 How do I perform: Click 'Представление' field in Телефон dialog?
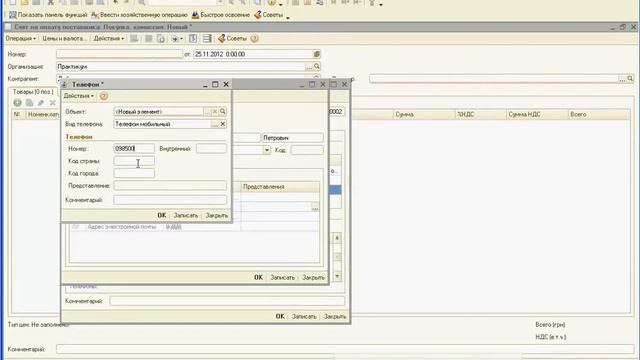tap(170, 185)
